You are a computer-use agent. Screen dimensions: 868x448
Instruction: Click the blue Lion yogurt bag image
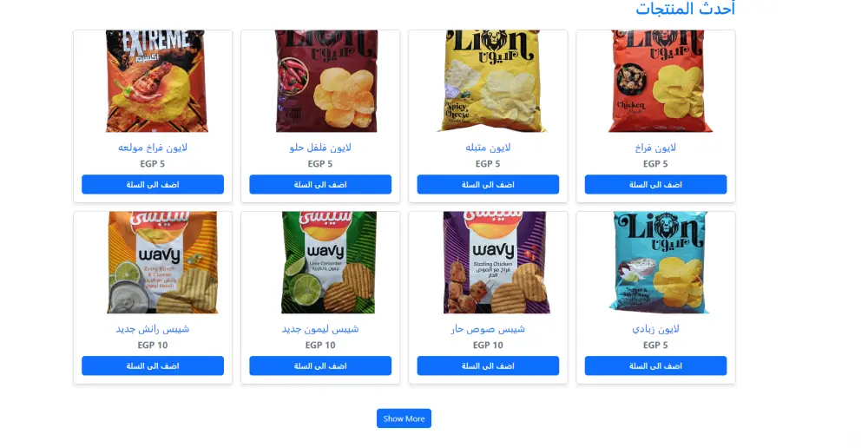(659, 262)
